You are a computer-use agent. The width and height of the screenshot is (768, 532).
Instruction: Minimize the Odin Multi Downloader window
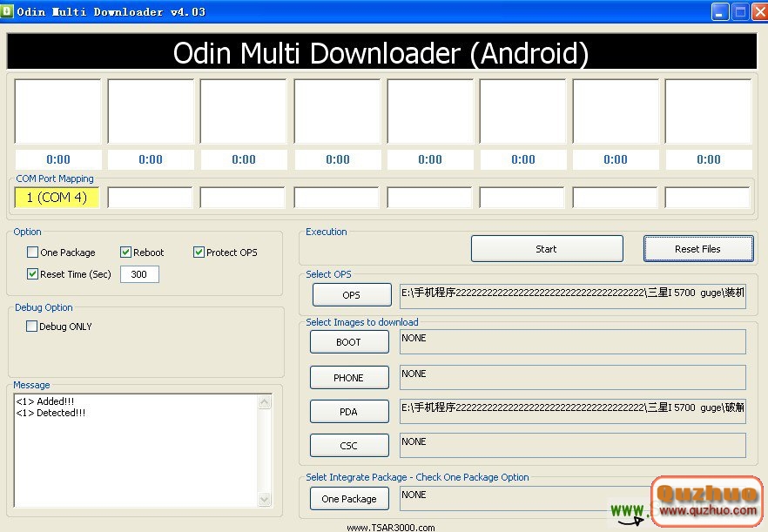(720, 12)
